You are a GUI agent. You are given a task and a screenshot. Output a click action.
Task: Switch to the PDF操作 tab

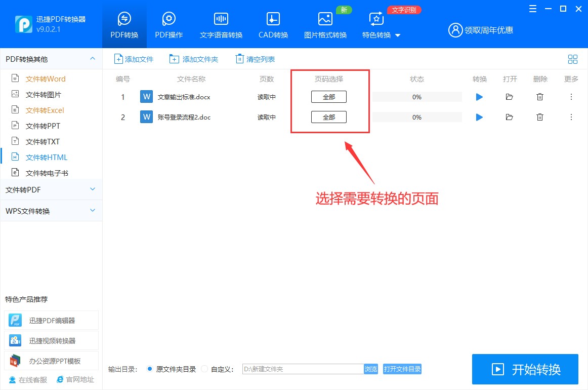click(169, 25)
